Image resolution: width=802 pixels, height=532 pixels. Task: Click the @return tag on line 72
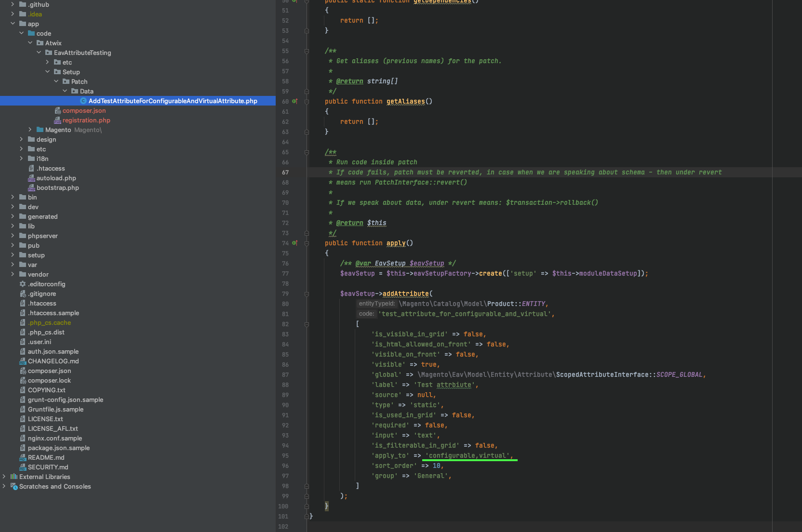tap(350, 223)
